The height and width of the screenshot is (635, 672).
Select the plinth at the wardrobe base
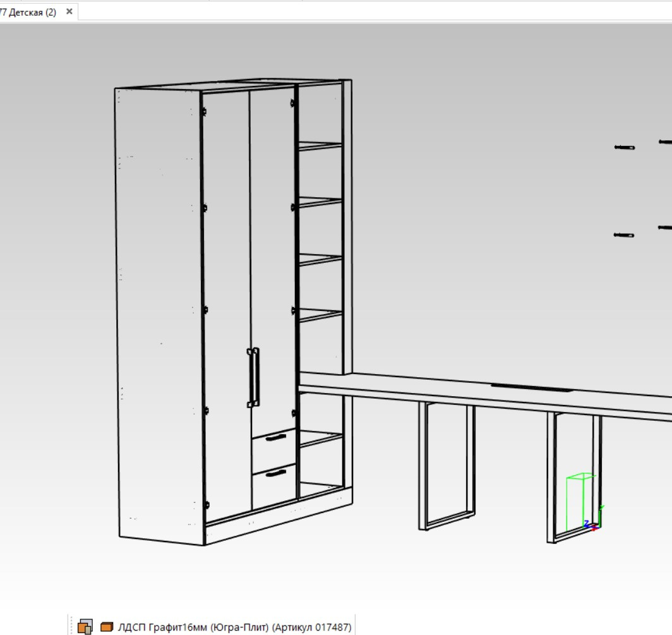278,521
